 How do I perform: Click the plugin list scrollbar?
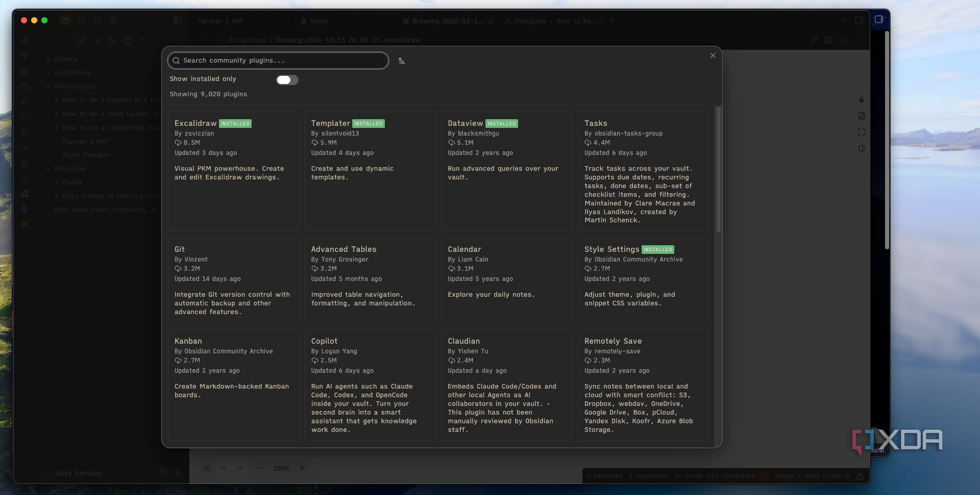point(718,170)
